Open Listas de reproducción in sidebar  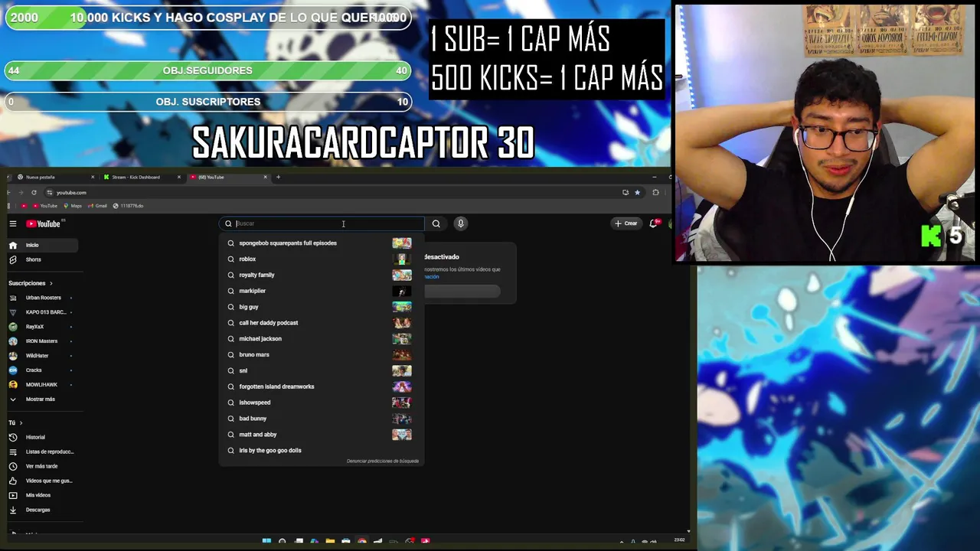coord(43,452)
